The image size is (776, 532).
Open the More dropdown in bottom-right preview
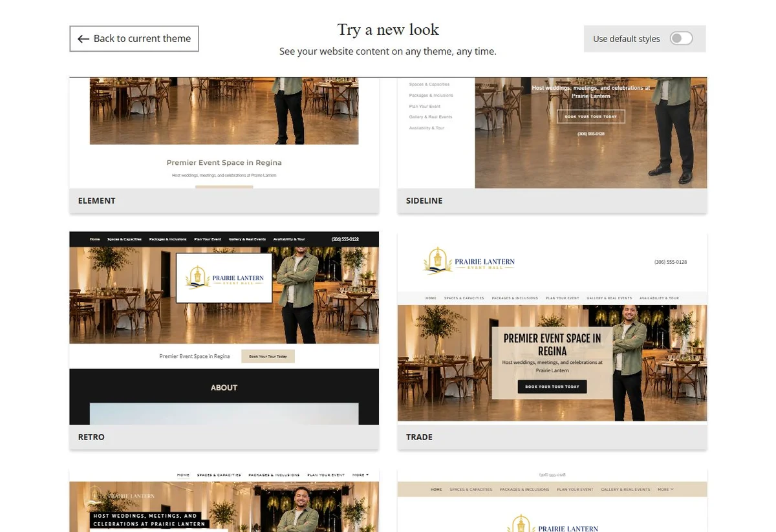click(665, 489)
